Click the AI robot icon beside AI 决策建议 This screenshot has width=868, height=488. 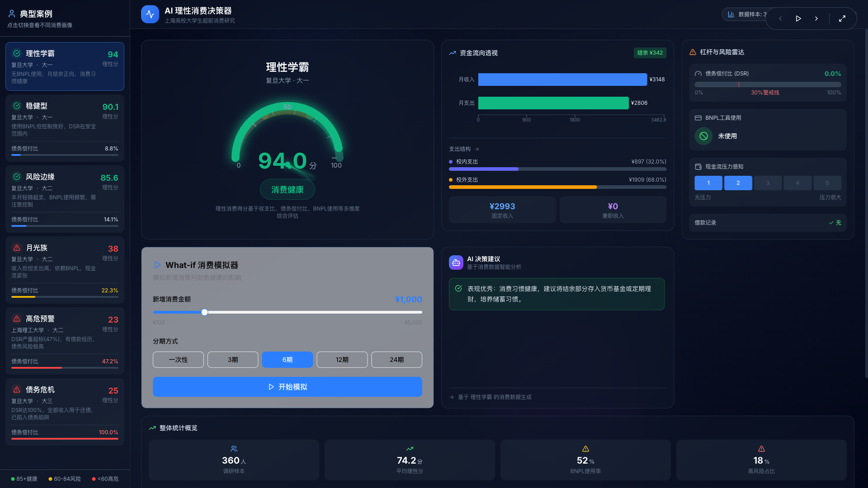456,263
